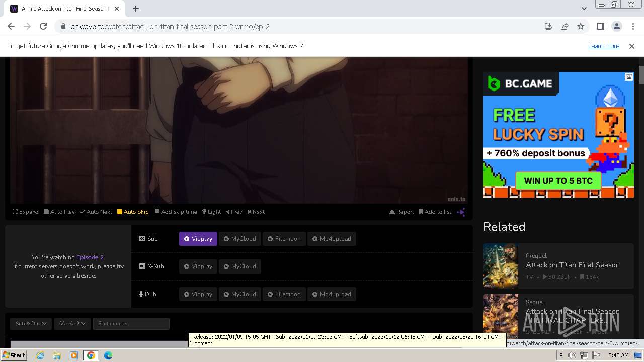
Task: Open File Explorer from taskbar
Action: coord(57,355)
